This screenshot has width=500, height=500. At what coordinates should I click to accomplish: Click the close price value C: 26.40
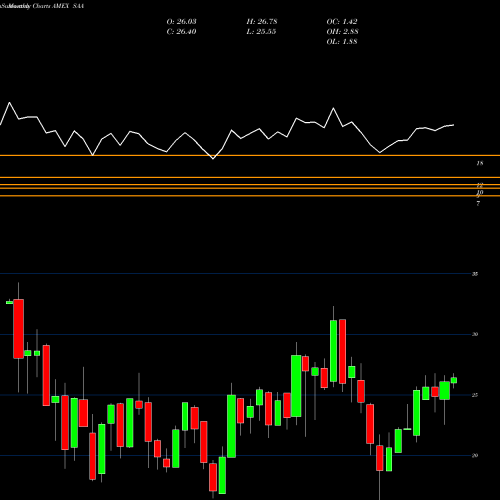click(x=181, y=32)
